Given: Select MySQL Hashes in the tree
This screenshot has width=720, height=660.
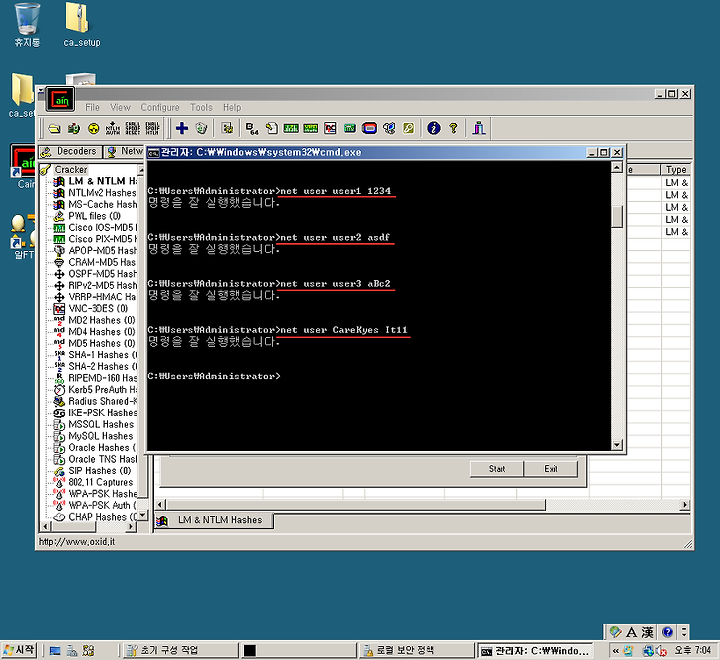Looking at the screenshot, I should click(101, 436).
